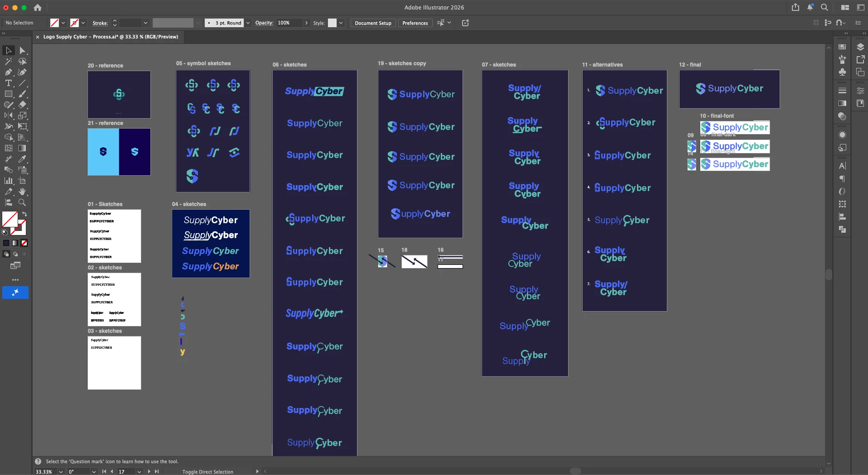The image size is (868, 475).
Task: Select the Rectangle tool
Action: click(x=8, y=94)
